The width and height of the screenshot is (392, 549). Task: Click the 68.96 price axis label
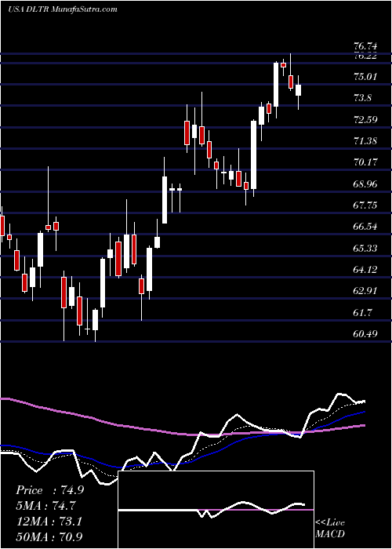click(366, 184)
